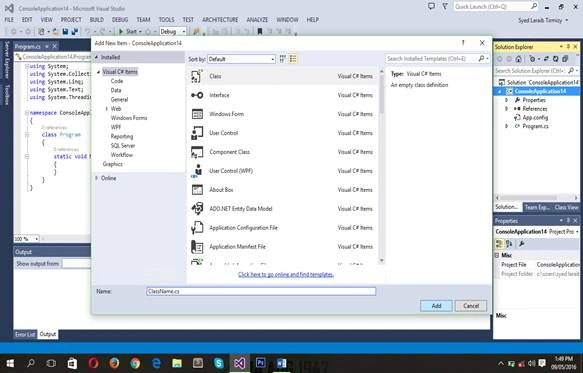Viewport: 583px width, 373px height.
Task: Collapse the Installed section
Action: pos(97,57)
